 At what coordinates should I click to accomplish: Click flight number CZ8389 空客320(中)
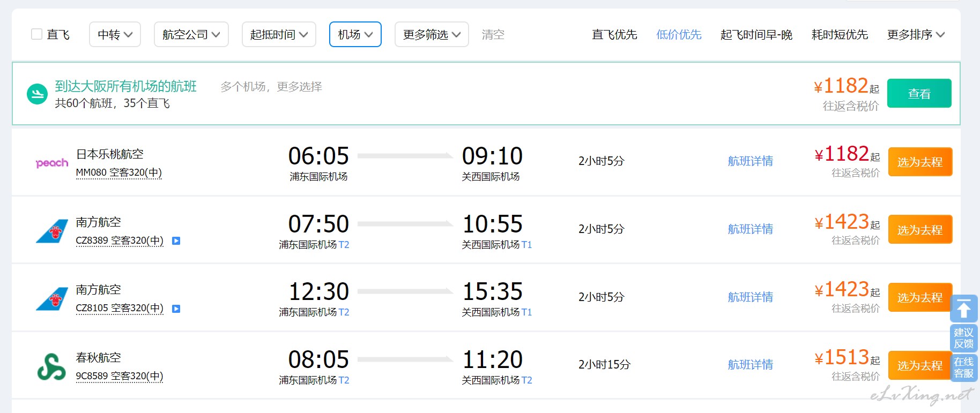pyautogui.click(x=120, y=241)
